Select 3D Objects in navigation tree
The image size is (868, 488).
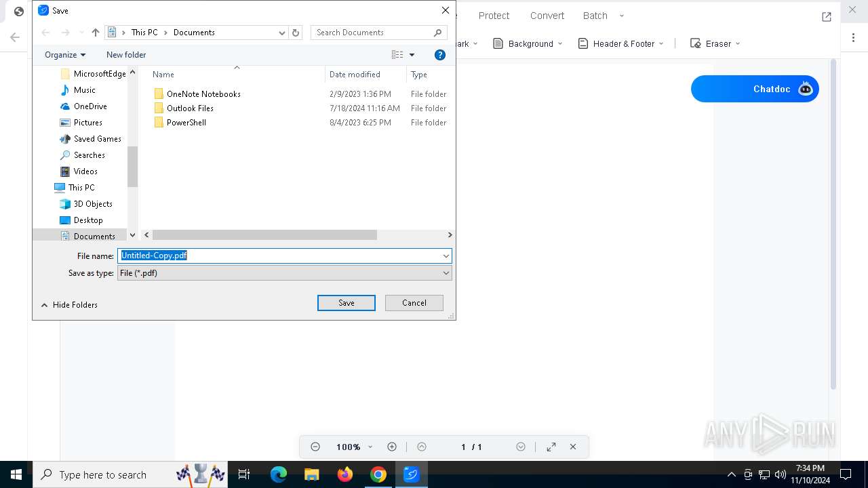point(86,204)
